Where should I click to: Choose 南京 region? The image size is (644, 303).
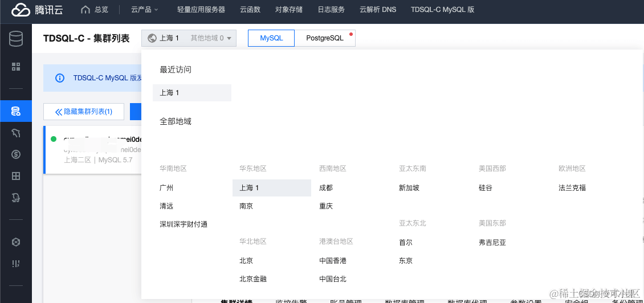coord(246,206)
